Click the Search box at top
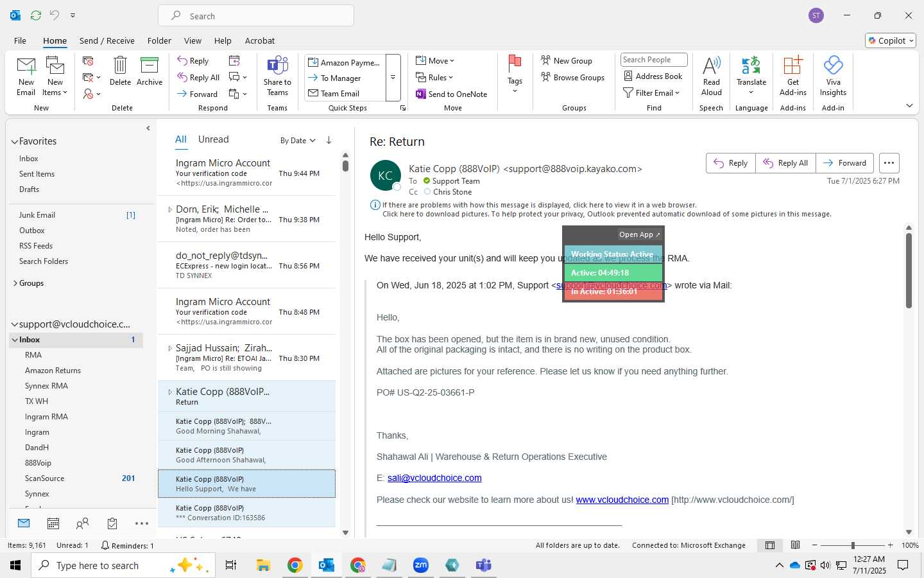The image size is (924, 578). (x=256, y=16)
